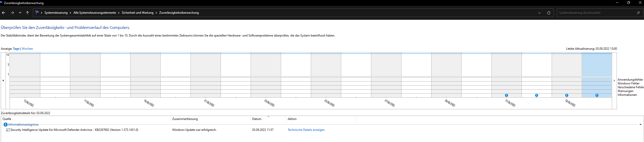Click the Warnungen row label
This screenshot has width=644, height=142.
click(626, 91)
